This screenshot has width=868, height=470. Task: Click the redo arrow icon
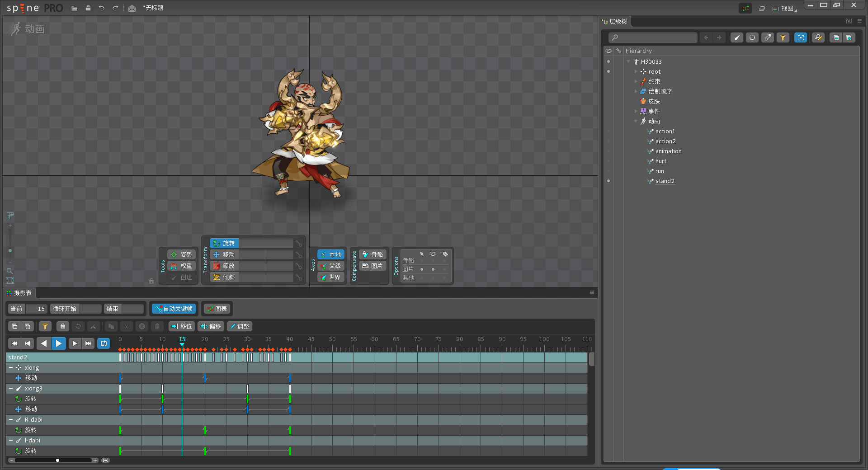click(x=115, y=8)
